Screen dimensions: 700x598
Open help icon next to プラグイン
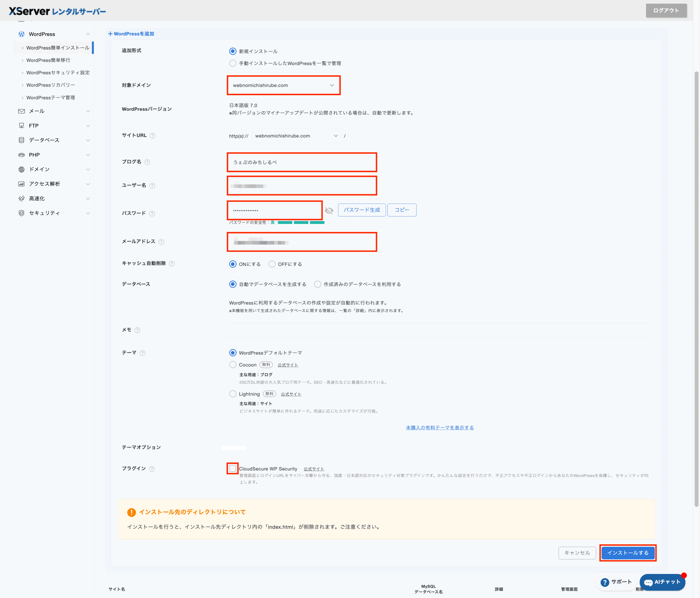[x=152, y=469]
